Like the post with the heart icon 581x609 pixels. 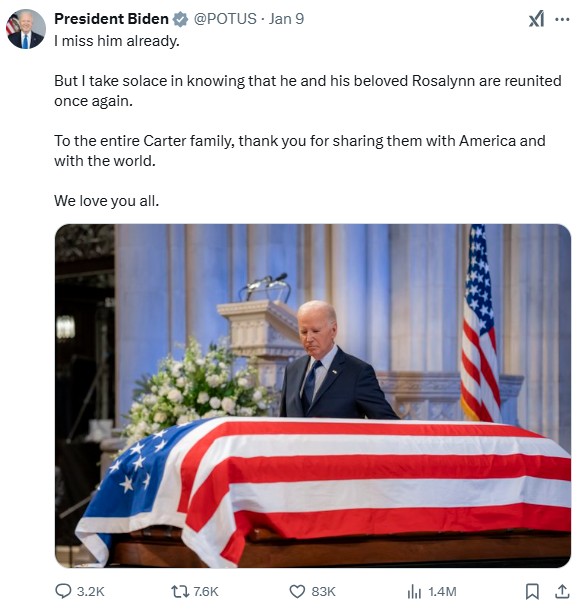(x=297, y=591)
